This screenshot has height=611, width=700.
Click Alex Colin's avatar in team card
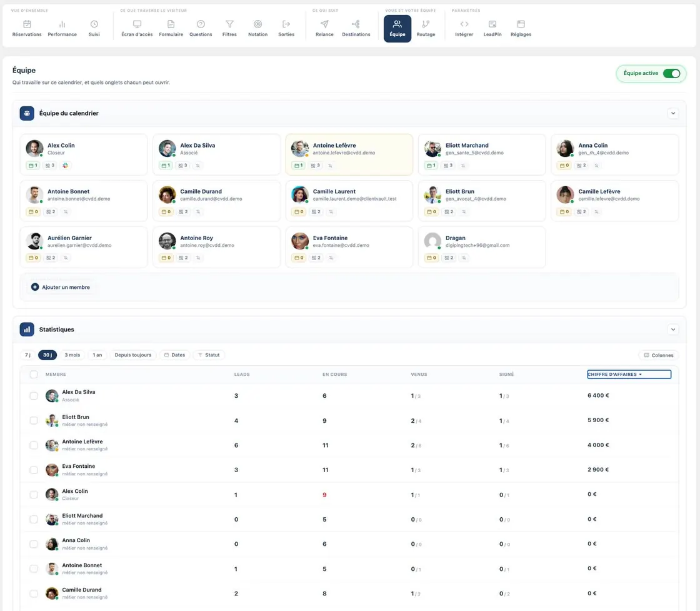34,148
